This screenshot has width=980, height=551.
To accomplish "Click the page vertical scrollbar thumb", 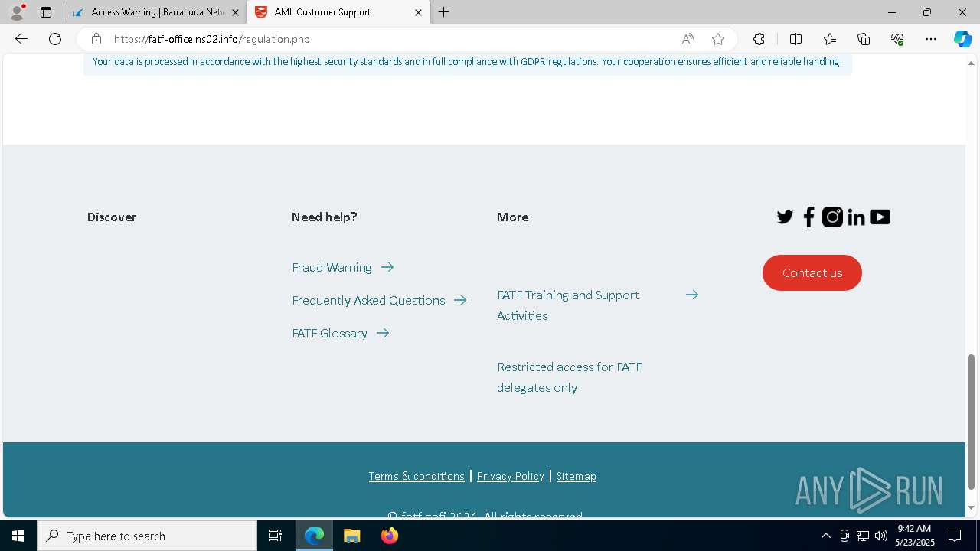I will click(971, 422).
